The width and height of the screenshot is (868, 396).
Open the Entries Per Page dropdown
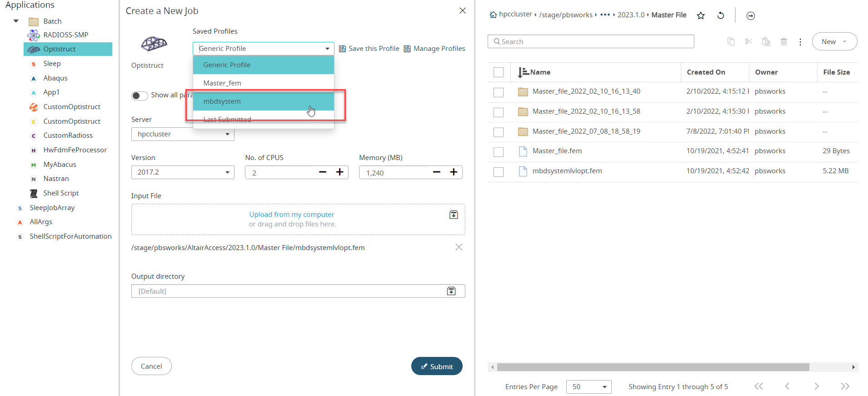(x=589, y=387)
